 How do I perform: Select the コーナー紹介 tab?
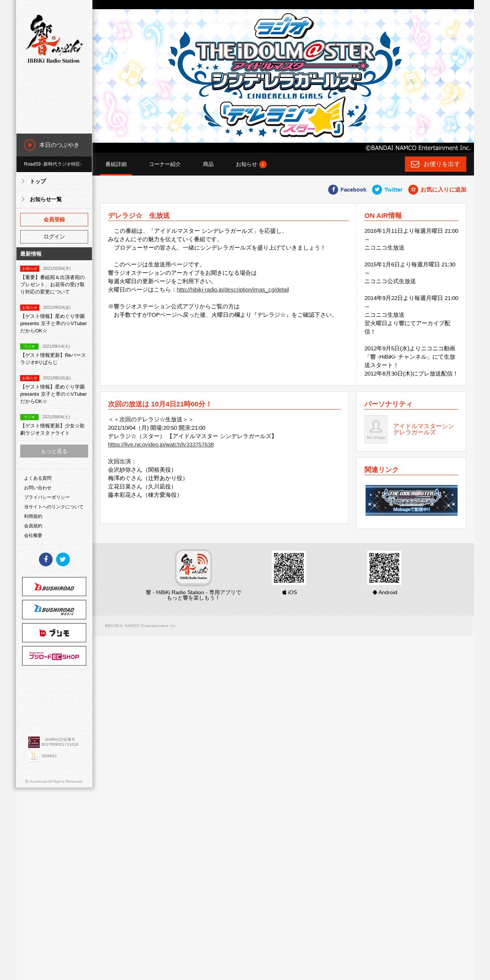coord(165,164)
